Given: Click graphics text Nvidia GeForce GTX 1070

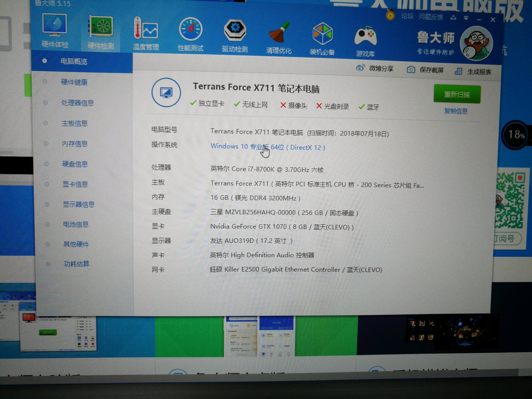Looking at the screenshot, I should click(282, 227).
